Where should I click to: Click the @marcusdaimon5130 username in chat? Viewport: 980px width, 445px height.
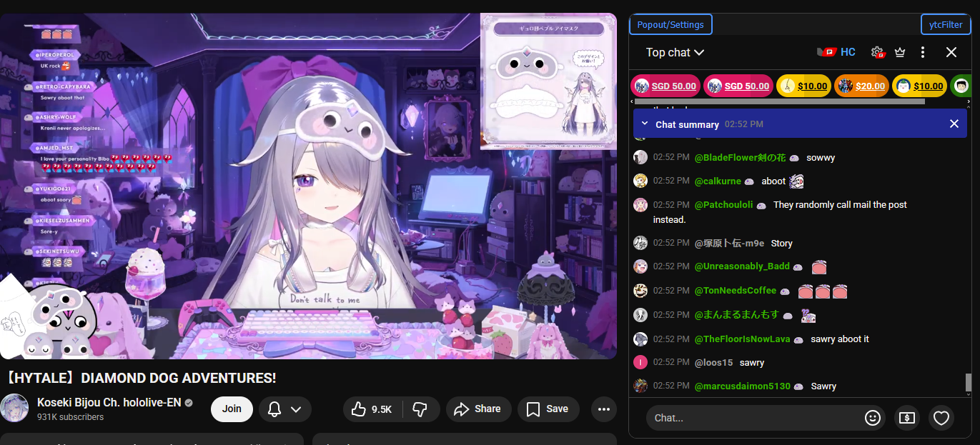pos(743,386)
